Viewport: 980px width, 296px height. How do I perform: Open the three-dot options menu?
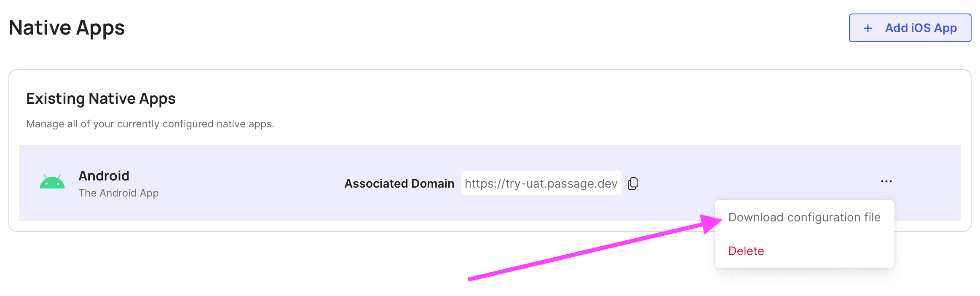coord(886,181)
